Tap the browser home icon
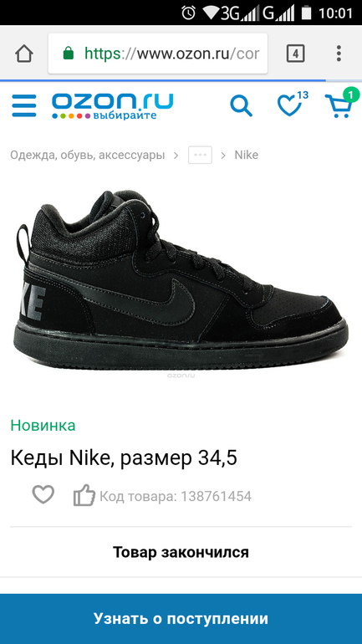 click(x=24, y=54)
